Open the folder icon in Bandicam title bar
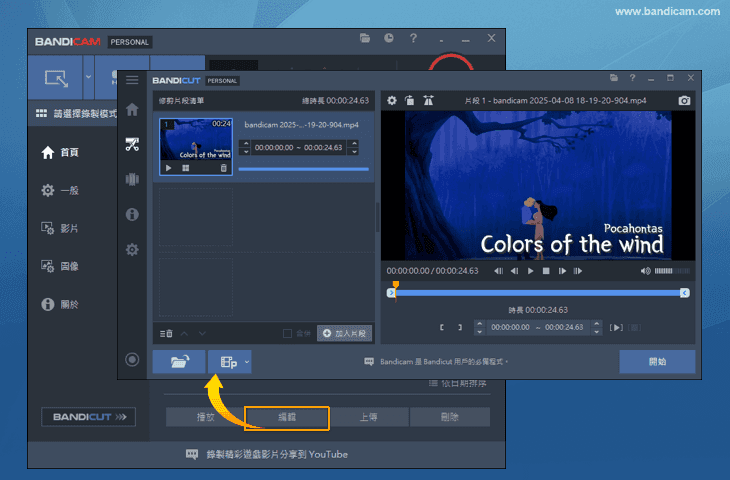Viewport: 730px width, 480px height. click(365, 38)
